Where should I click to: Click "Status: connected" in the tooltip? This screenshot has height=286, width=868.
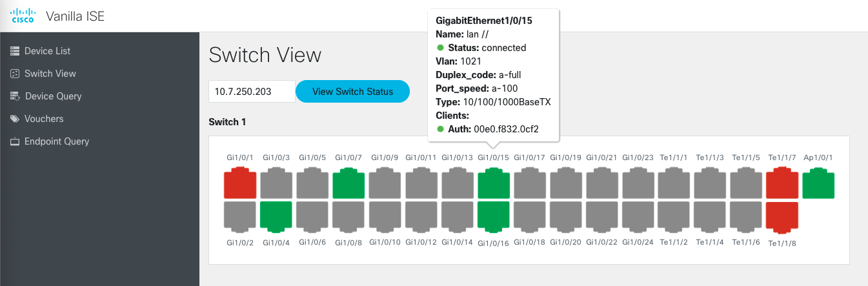tap(487, 48)
